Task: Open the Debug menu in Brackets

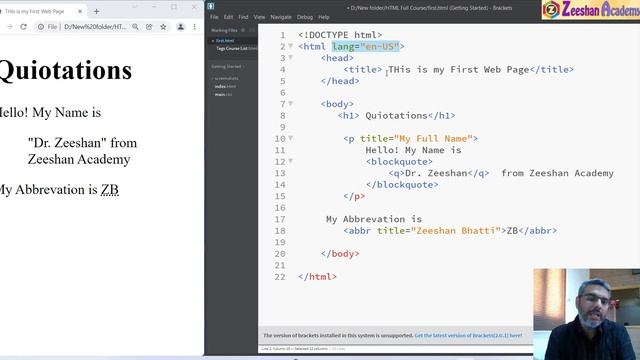Action: (305, 17)
